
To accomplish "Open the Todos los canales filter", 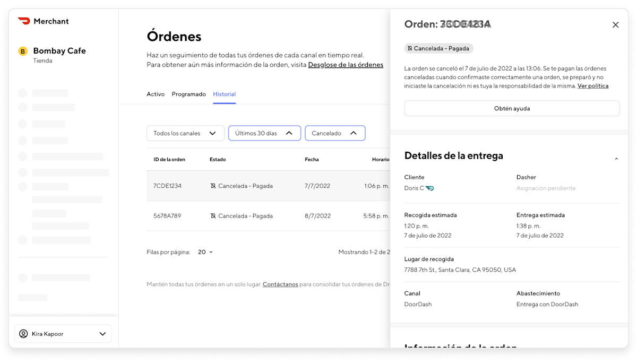I will click(x=185, y=133).
